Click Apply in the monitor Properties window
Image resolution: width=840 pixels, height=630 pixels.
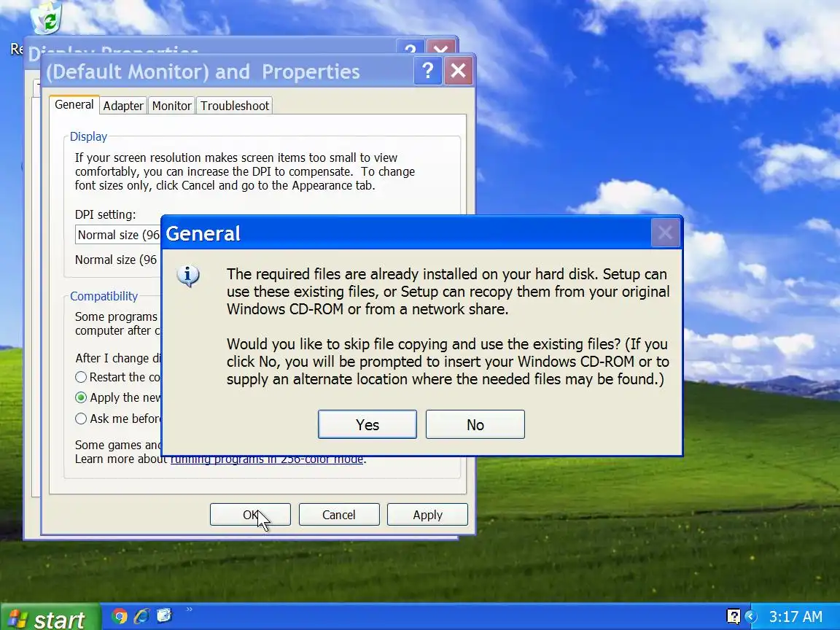pos(427,514)
